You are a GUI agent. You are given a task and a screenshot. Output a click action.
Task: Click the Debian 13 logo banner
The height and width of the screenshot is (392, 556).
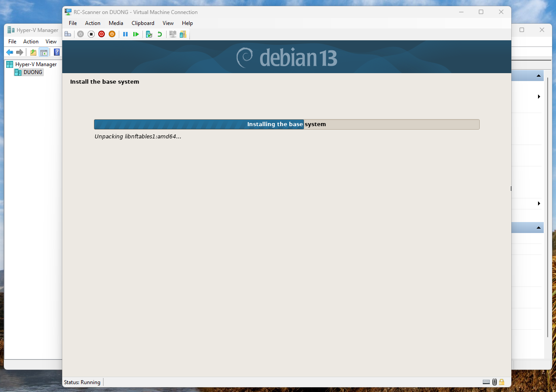287,57
